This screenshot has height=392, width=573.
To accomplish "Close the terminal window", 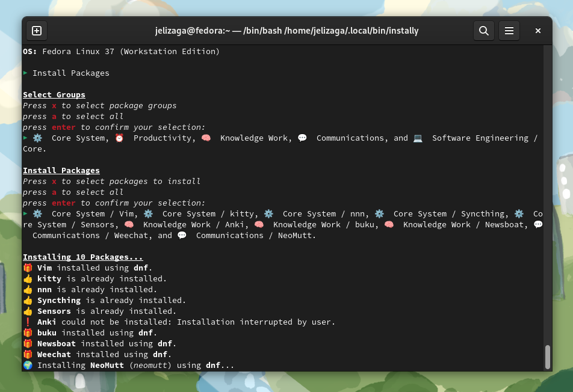I will (x=538, y=31).
